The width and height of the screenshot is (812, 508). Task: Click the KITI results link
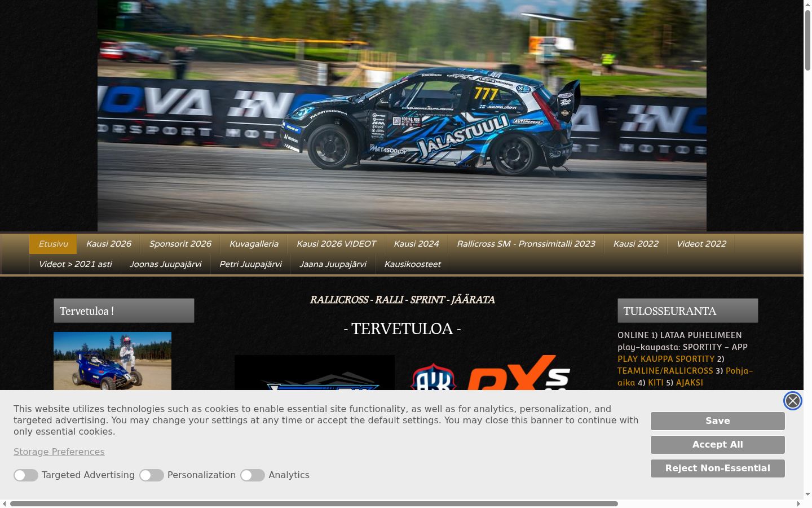[656, 383]
